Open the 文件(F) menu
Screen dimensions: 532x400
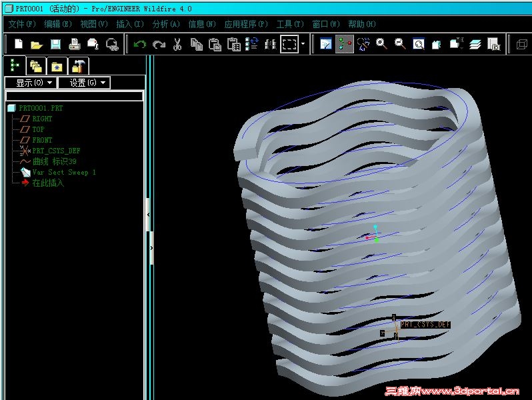[22, 24]
